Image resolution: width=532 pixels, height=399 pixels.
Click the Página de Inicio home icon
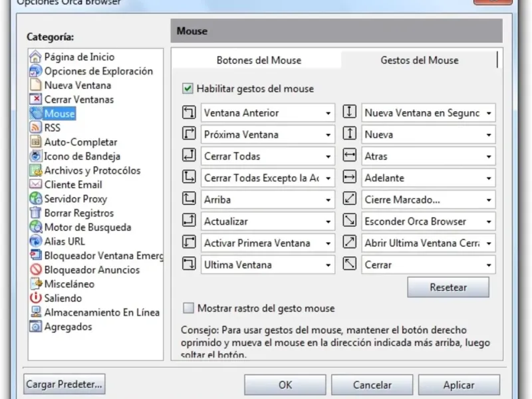[36, 57]
